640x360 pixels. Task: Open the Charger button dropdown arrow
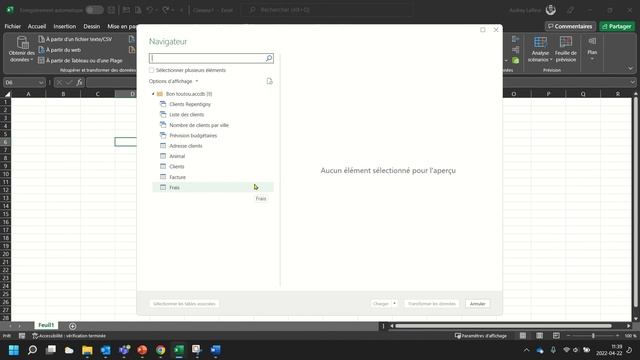pos(394,304)
